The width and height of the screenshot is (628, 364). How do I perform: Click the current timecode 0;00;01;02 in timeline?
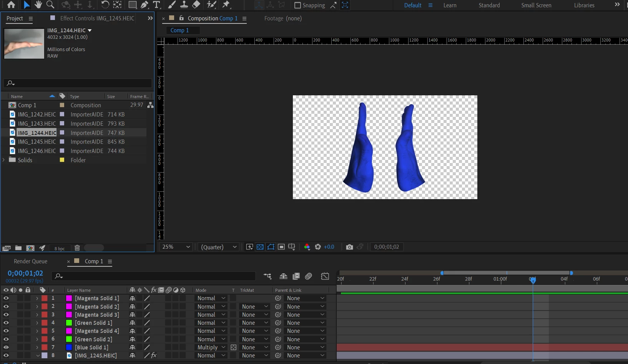tap(25, 273)
